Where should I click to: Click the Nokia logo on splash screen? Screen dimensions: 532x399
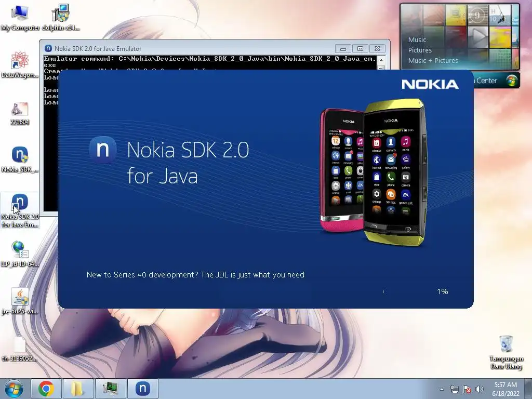point(430,85)
